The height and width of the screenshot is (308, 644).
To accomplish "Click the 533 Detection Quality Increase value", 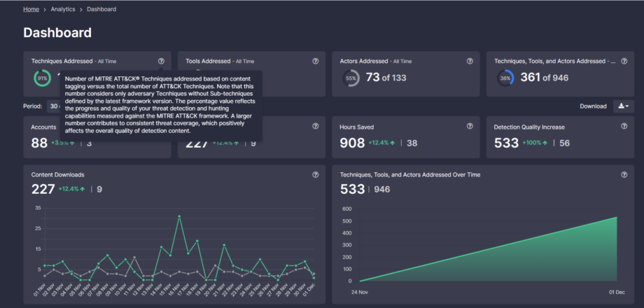I will click(x=506, y=143).
